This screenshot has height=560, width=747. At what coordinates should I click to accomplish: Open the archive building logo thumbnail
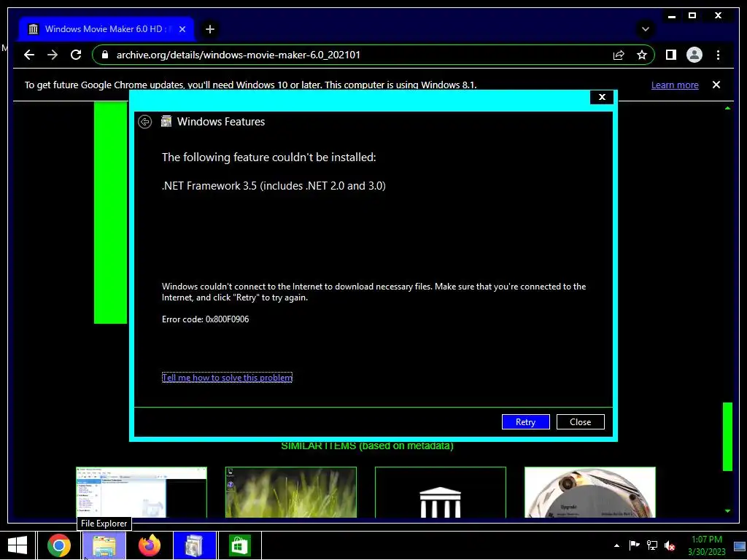click(x=440, y=492)
